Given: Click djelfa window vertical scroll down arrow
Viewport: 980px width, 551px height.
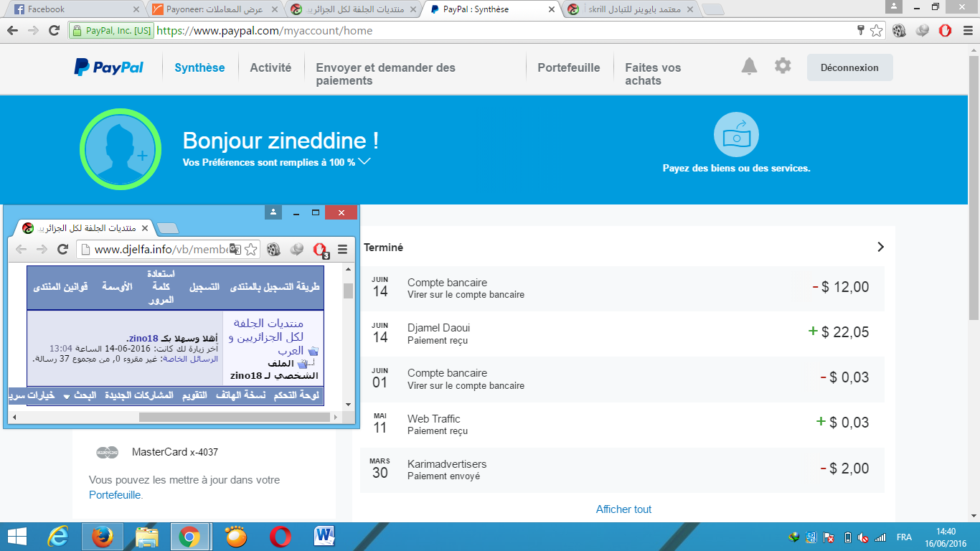Looking at the screenshot, I should 349,404.
